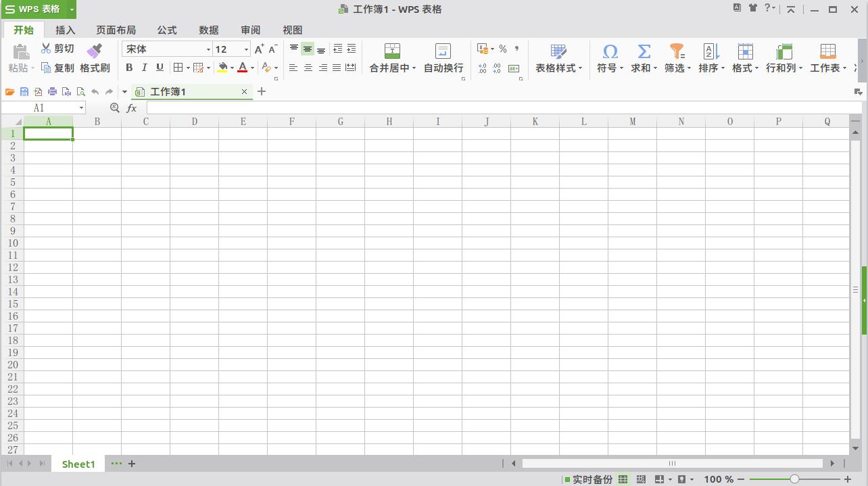The width and height of the screenshot is (868, 486).
Task: Open the font name dropdown
Action: coord(208,49)
